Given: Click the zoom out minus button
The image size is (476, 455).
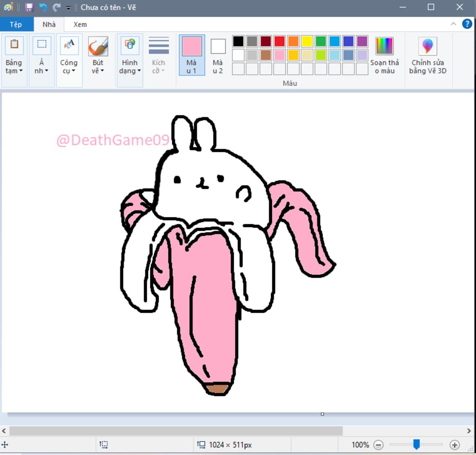Looking at the screenshot, I should tap(378, 445).
